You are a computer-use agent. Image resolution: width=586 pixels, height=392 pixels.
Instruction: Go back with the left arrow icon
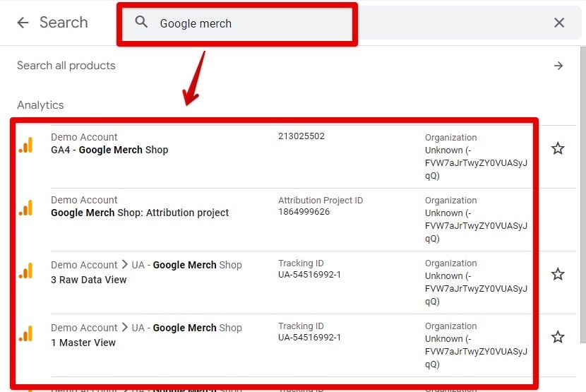pyautogui.click(x=23, y=23)
